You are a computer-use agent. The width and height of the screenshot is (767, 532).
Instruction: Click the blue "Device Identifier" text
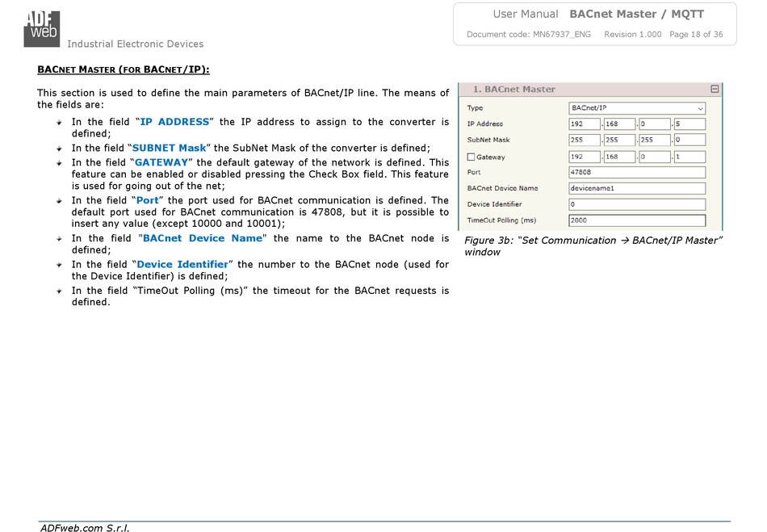coord(182,264)
